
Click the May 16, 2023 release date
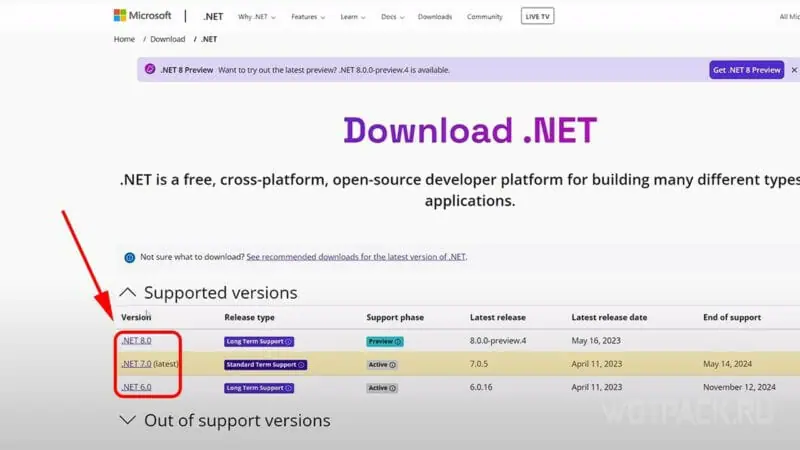pos(596,341)
